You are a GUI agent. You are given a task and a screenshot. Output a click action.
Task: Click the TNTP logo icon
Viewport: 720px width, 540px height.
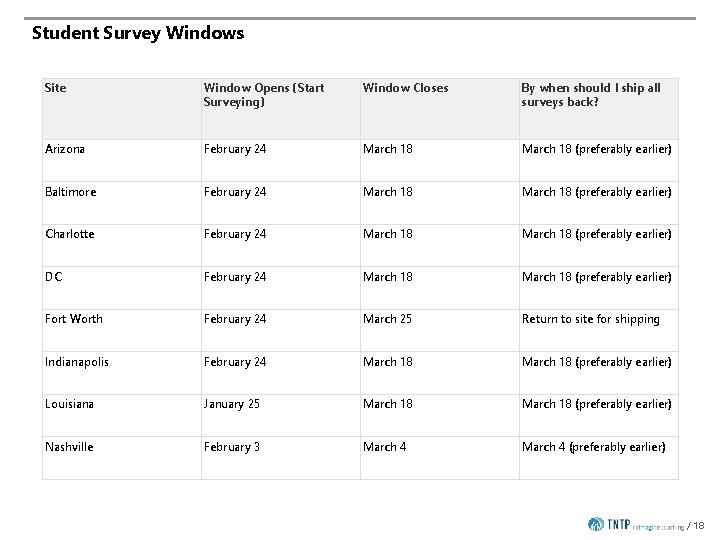pos(597,524)
